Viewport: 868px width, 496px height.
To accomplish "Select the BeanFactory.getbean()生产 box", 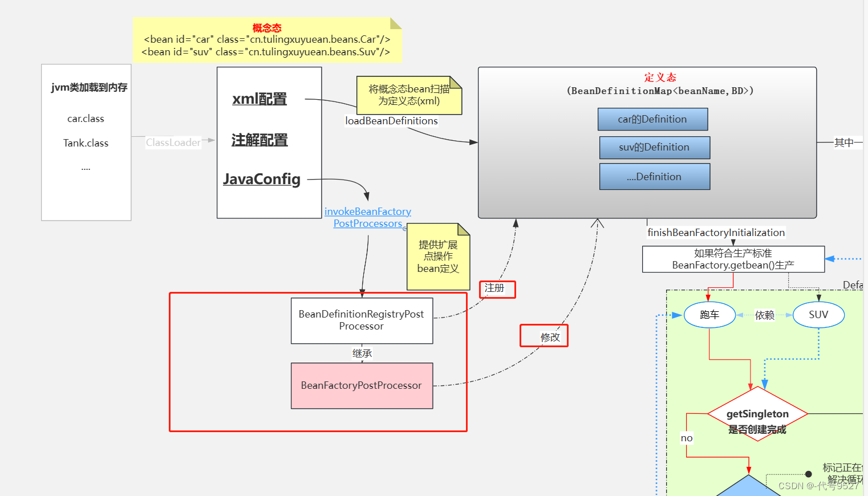I will point(733,259).
